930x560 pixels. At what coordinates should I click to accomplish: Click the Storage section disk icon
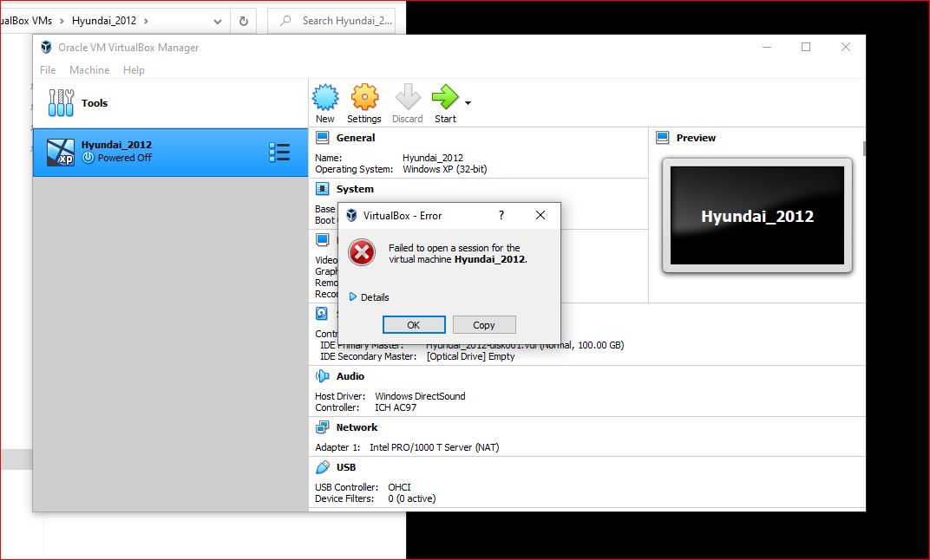point(322,314)
